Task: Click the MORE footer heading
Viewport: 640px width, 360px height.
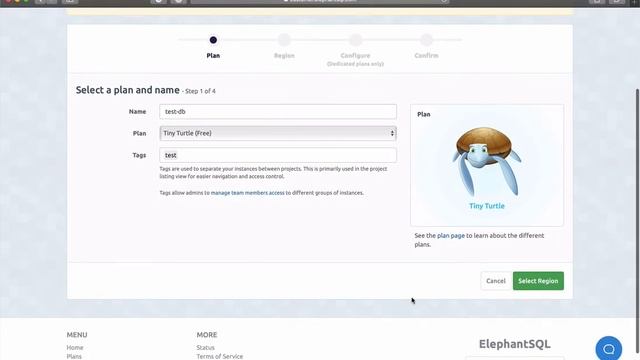Action: click(207, 335)
